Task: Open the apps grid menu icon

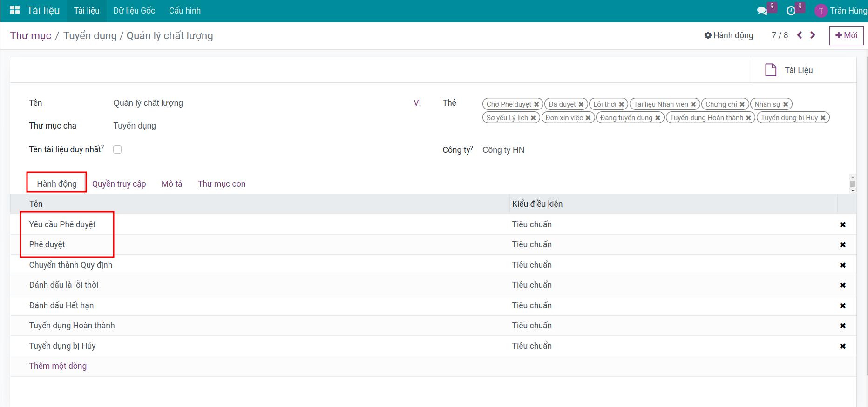Action: click(14, 10)
